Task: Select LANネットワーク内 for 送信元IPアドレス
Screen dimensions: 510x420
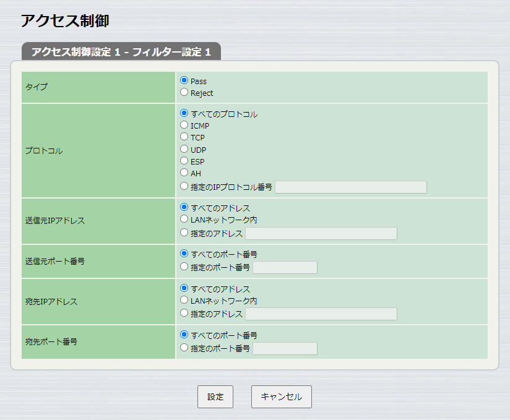Action: point(184,221)
